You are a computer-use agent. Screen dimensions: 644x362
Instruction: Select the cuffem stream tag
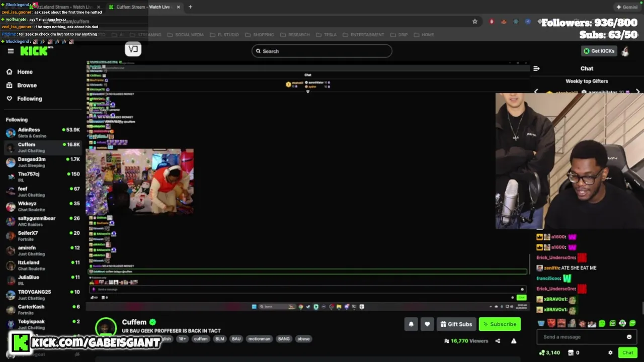[201, 339]
